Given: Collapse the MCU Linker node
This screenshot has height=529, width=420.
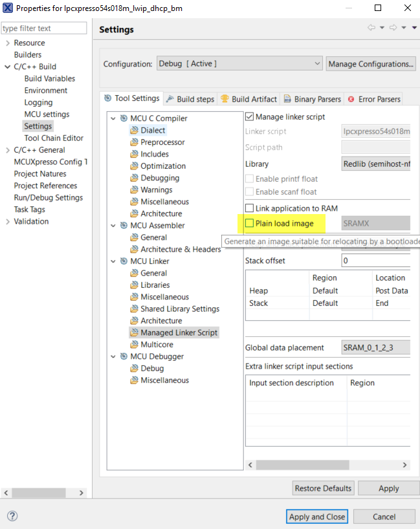Looking at the screenshot, I should pyautogui.click(x=113, y=261).
